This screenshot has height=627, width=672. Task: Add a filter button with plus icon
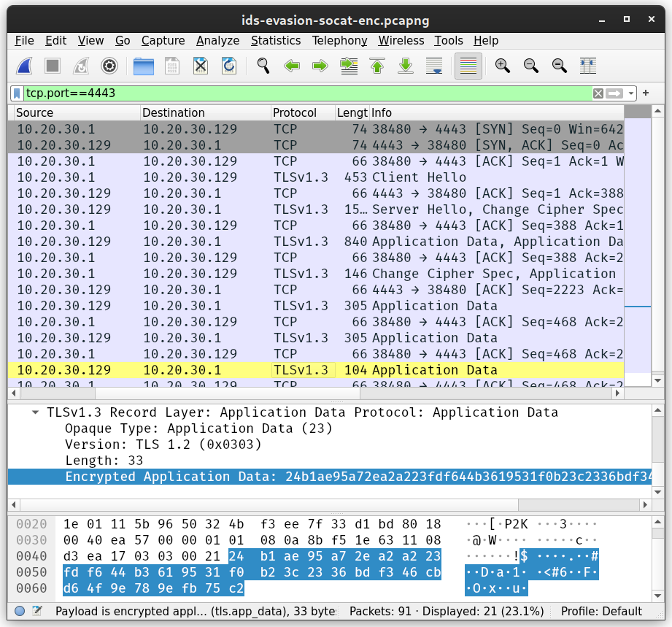point(646,93)
